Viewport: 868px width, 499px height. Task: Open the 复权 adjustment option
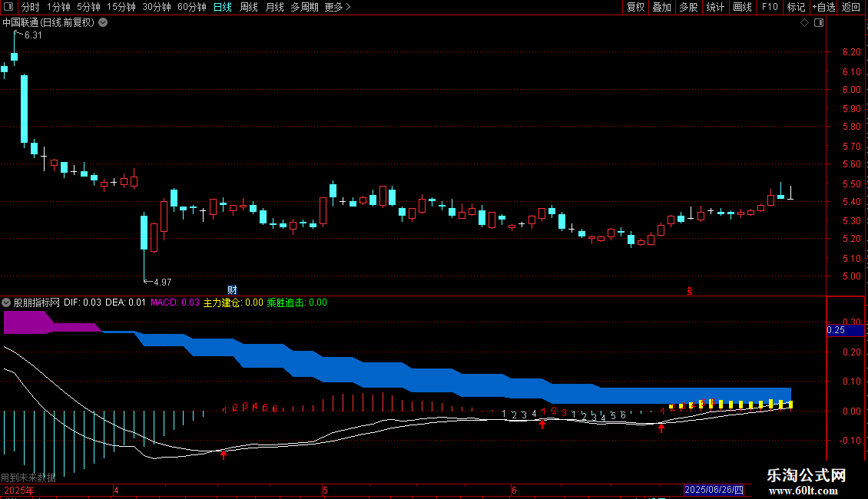tap(635, 7)
